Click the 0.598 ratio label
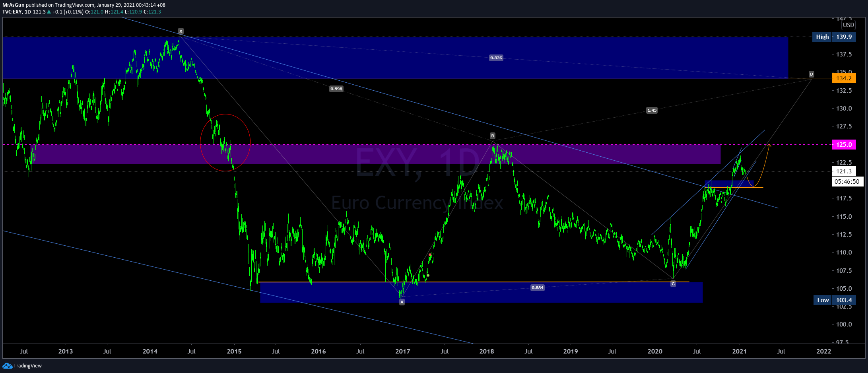 (336, 89)
